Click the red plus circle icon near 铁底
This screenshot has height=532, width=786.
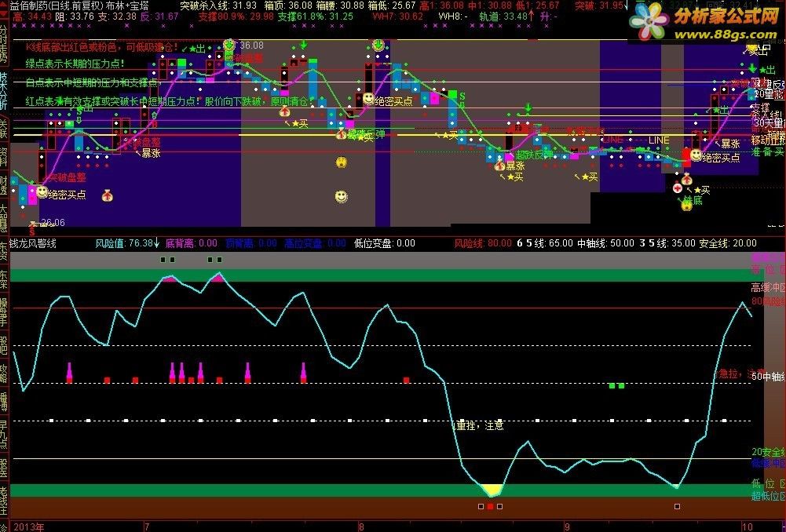point(678,188)
